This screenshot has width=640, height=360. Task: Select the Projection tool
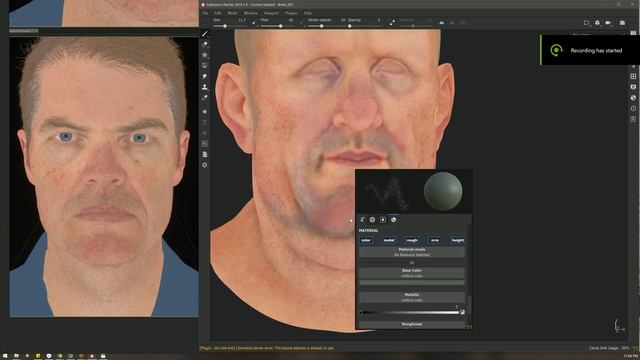pyautogui.click(x=205, y=55)
